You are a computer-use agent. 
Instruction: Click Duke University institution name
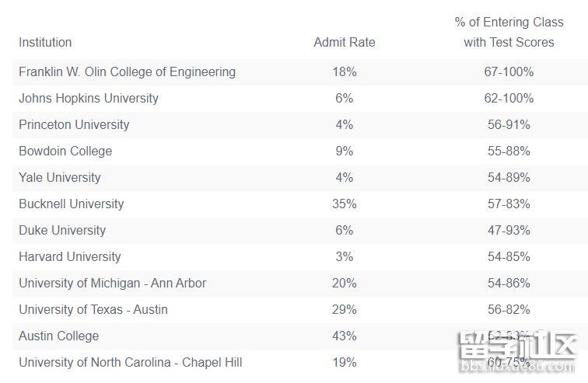pos(62,230)
